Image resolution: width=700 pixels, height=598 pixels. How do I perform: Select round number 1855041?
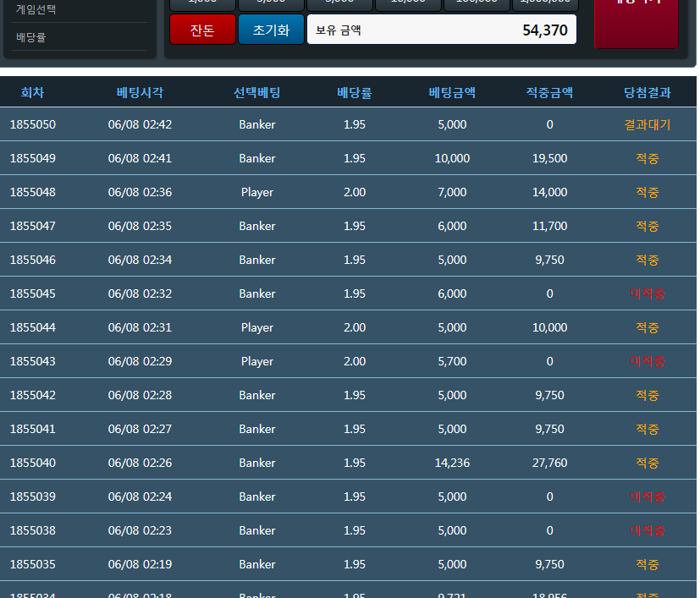coord(33,430)
